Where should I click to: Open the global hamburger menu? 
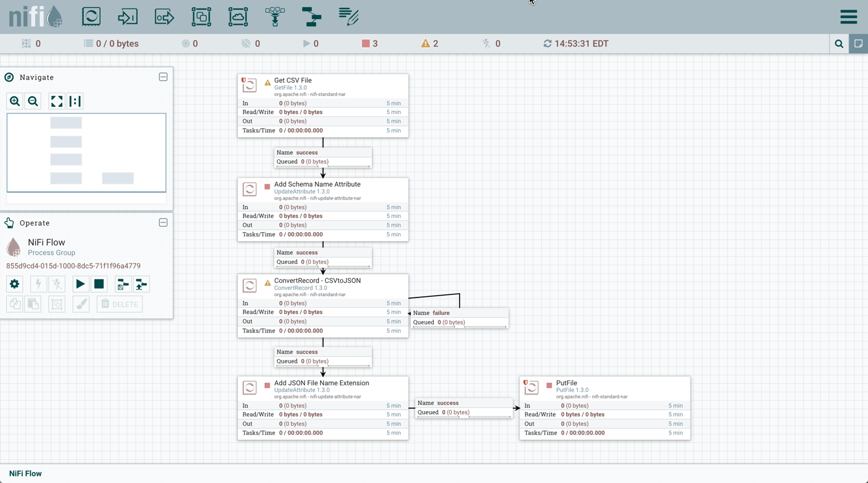pos(848,16)
